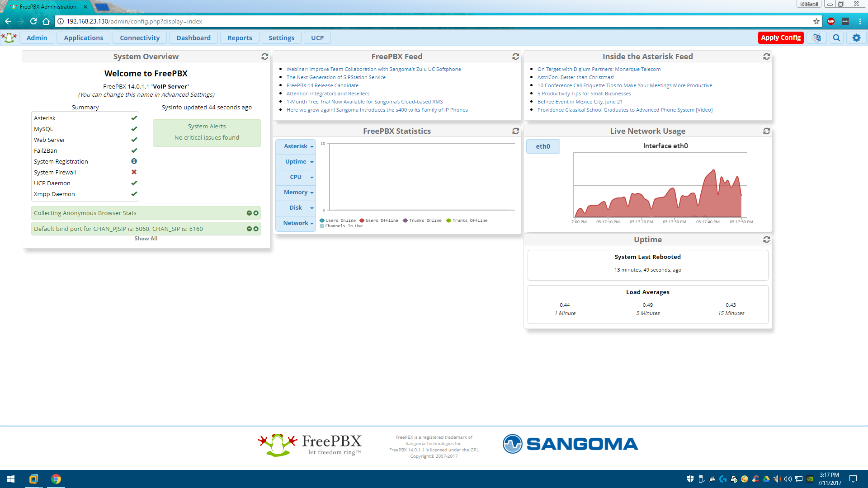The image size is (868, 488).
Task: Open the Adblock Plus extension icon
Action: (x=831, y=21)
